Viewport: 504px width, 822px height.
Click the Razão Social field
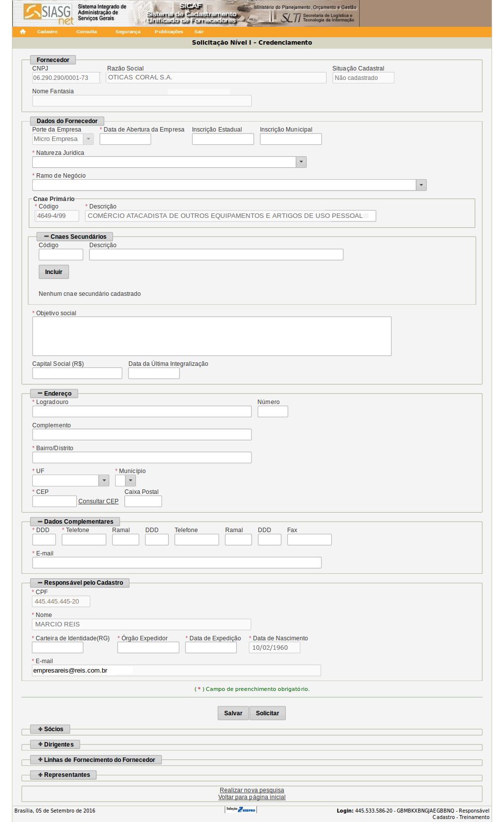click(216, 77)
